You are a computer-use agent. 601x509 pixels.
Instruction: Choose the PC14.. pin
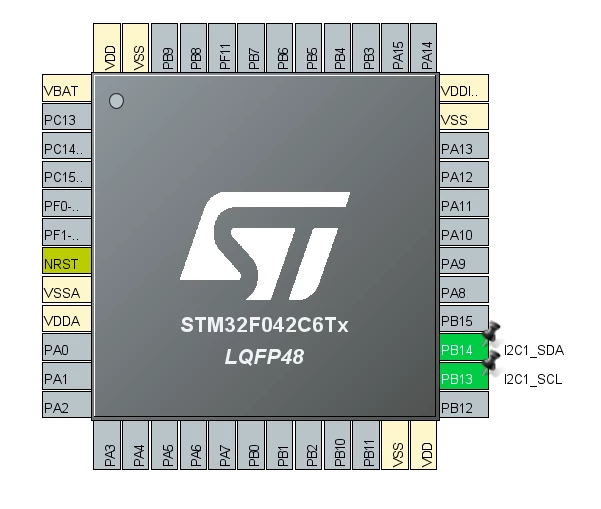click(67, 146)
